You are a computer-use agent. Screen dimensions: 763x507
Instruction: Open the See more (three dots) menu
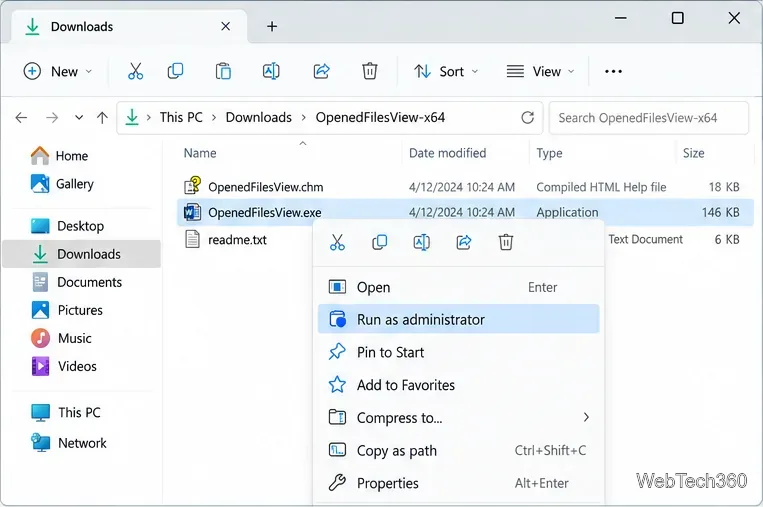[x=613, y=72]
